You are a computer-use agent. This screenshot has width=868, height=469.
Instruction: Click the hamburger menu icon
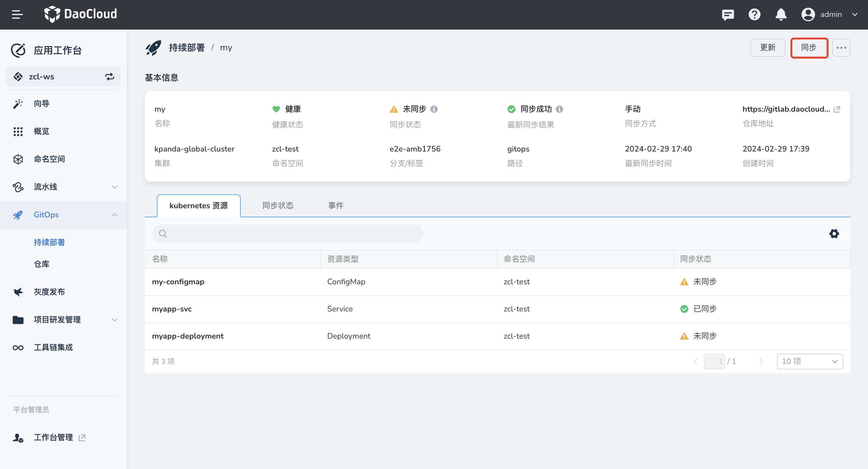(x=17, y=14)
